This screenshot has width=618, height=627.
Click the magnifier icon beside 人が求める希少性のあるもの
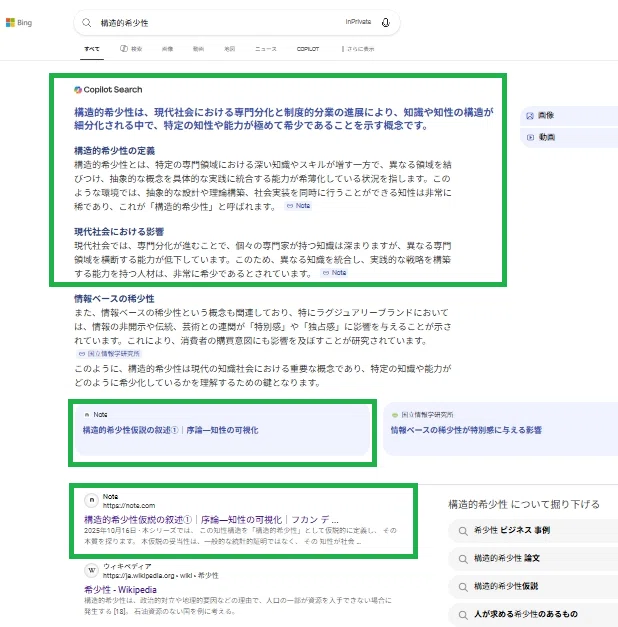click(x=463, y=615)
